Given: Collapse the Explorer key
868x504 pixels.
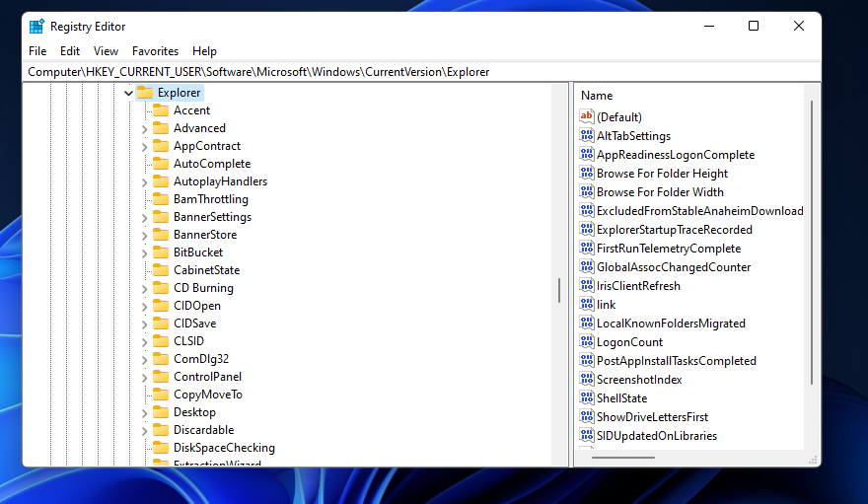Looking at the screenshot, I should click(x=128, y=93).
